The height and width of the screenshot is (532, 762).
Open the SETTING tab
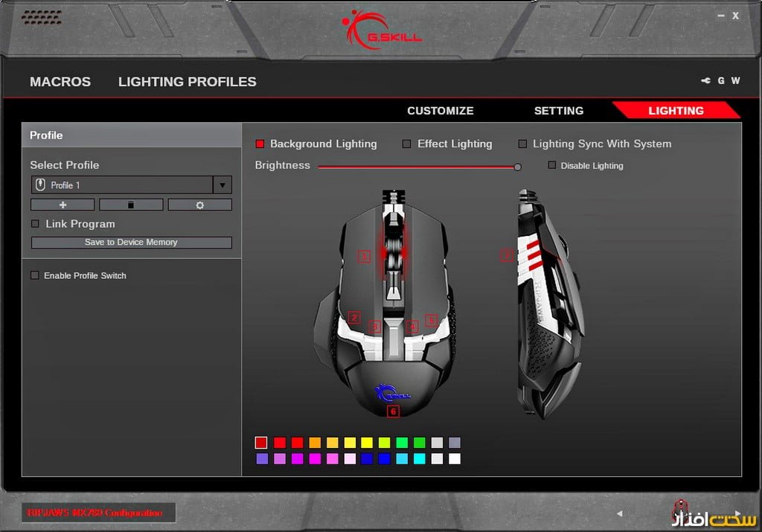click(558, 111)
